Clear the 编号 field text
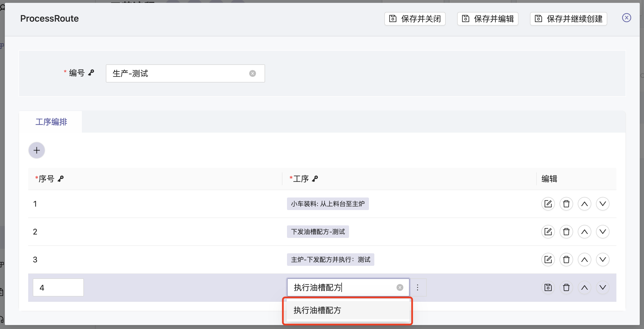 252,73
